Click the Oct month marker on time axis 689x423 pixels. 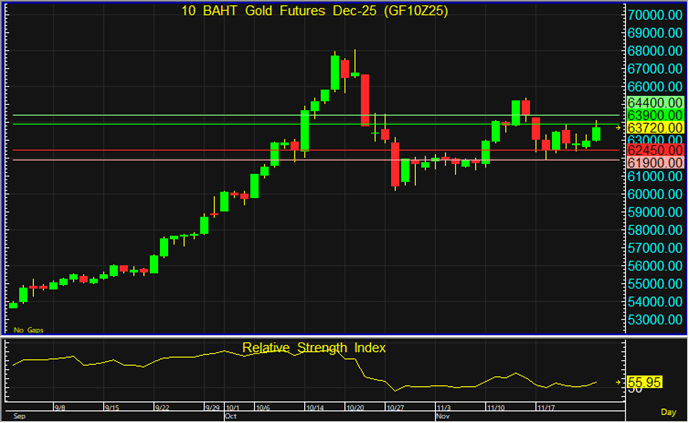click(228, 416)
